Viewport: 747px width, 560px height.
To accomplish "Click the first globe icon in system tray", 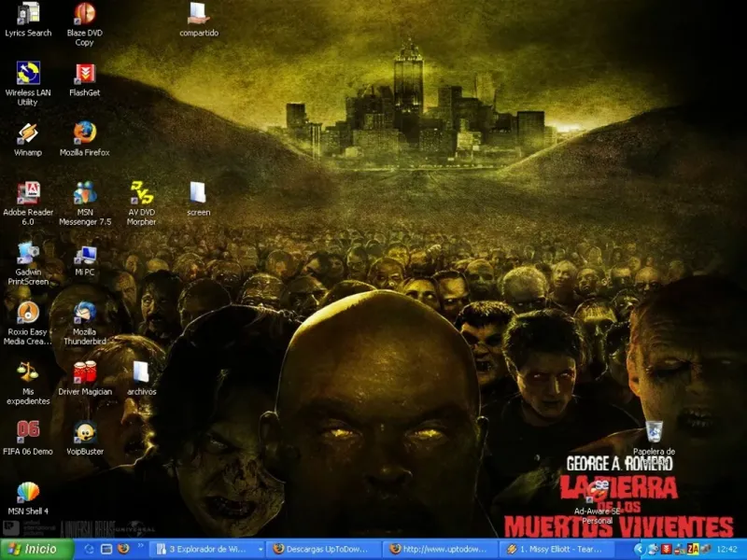I will [x=653, y=549].
